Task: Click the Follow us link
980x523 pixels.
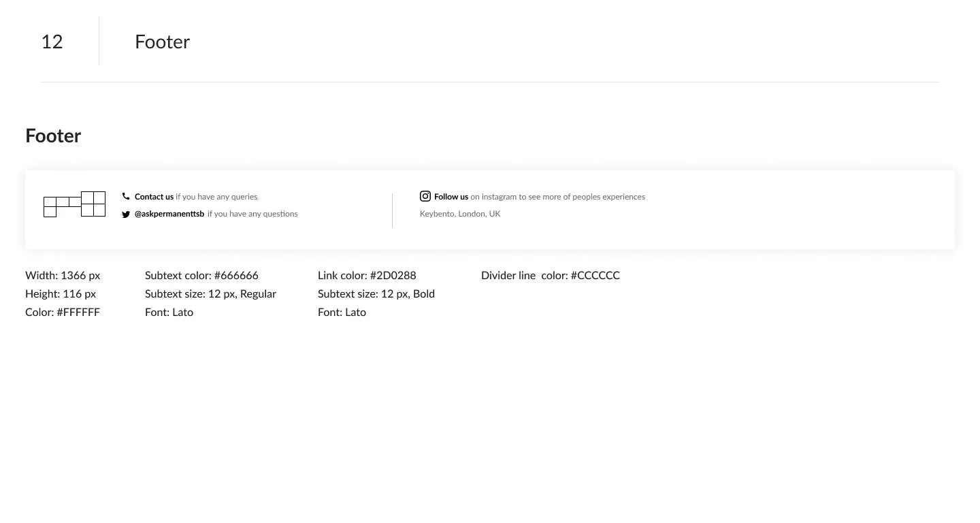Action: 451,197
